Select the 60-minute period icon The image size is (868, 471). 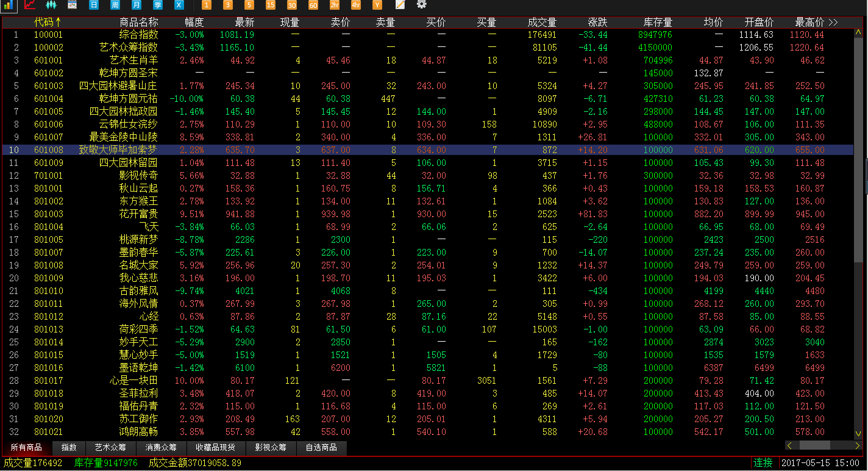[313, 5]
